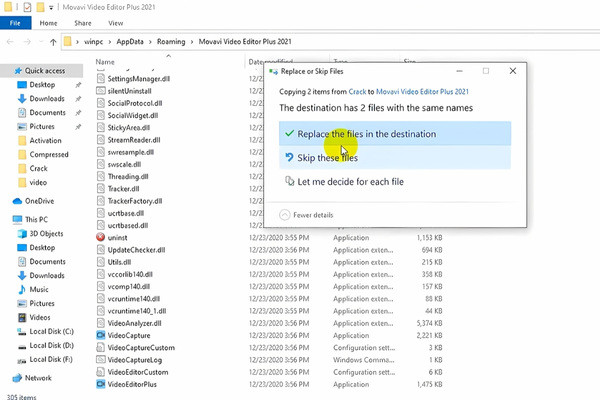Select the silentUninstall file icon
Screen dimensions: 600x400
(x=101, y=91)
